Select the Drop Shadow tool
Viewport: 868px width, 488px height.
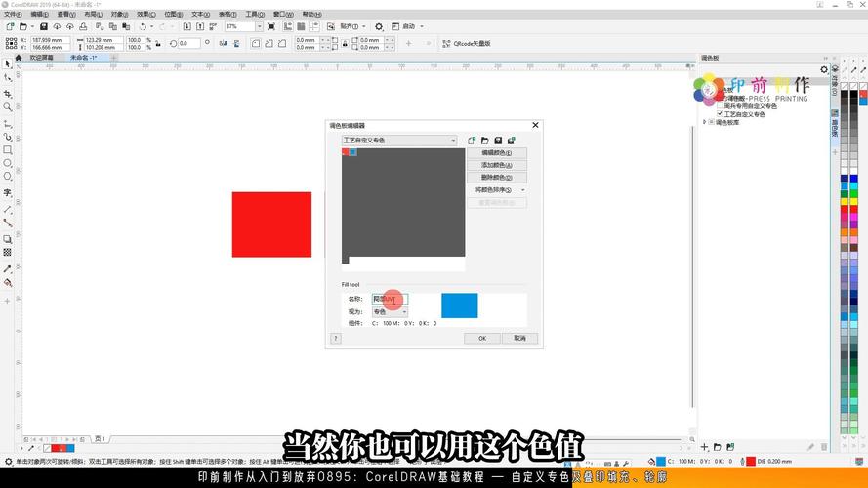pyautogui.click(x=7, y=239)
